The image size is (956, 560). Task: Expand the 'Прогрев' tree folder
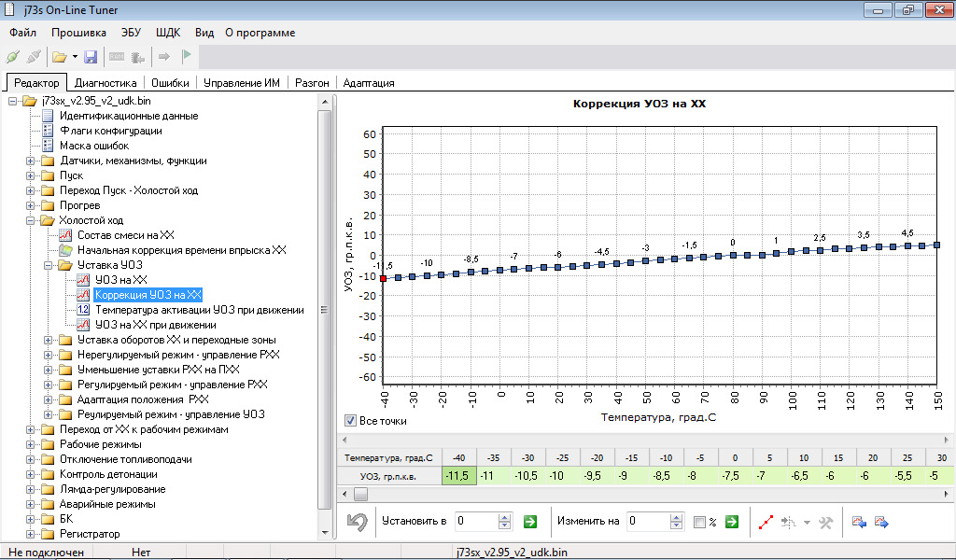click(31, 205)
